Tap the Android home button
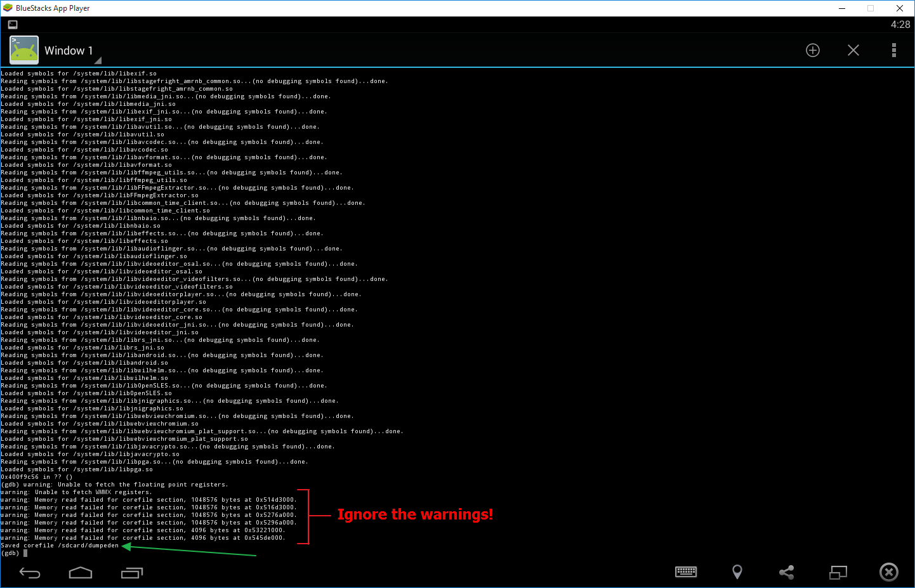Viewport: 915px width, 588px height. (81, 573)
